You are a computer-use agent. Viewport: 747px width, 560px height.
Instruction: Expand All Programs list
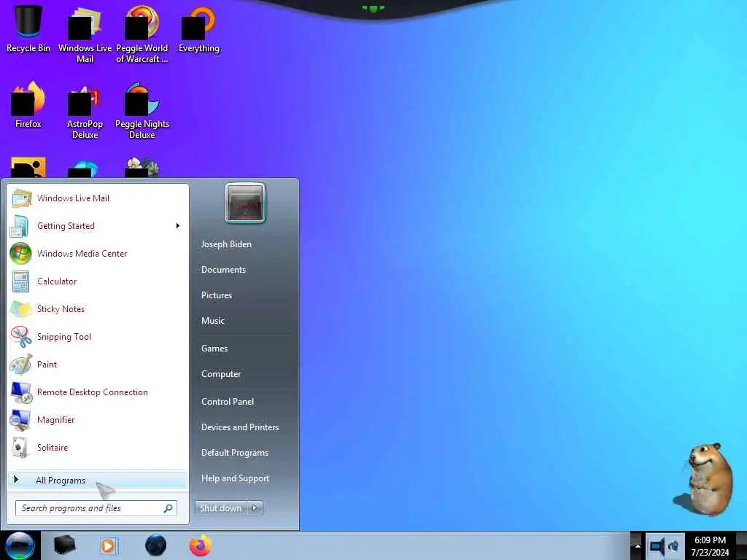(98, 480)
